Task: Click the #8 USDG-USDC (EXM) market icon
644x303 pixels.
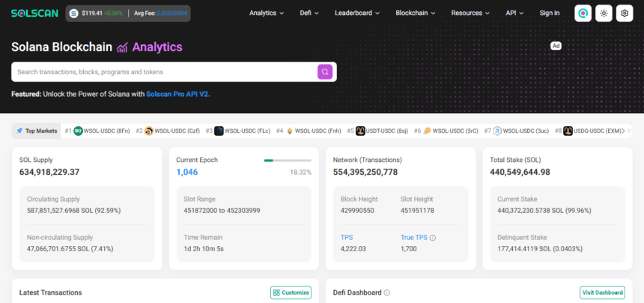Action: [x=568, y=130]
